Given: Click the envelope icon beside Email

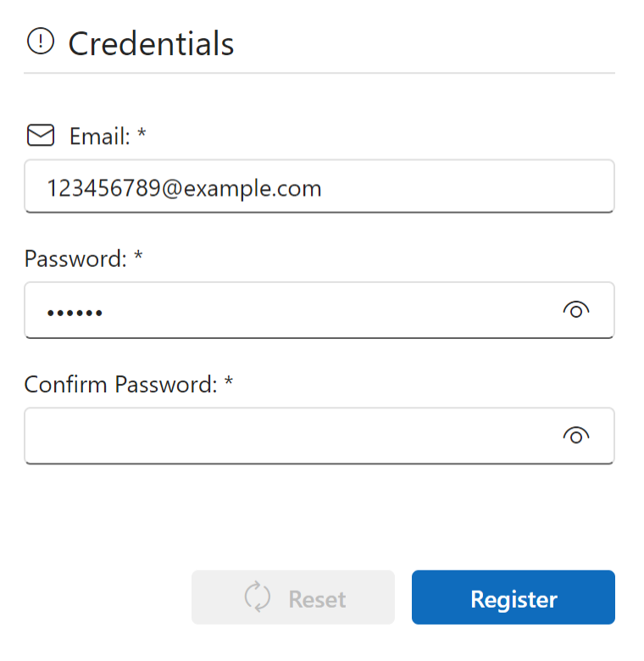Looking at the screenshot, I should [41, 136].
